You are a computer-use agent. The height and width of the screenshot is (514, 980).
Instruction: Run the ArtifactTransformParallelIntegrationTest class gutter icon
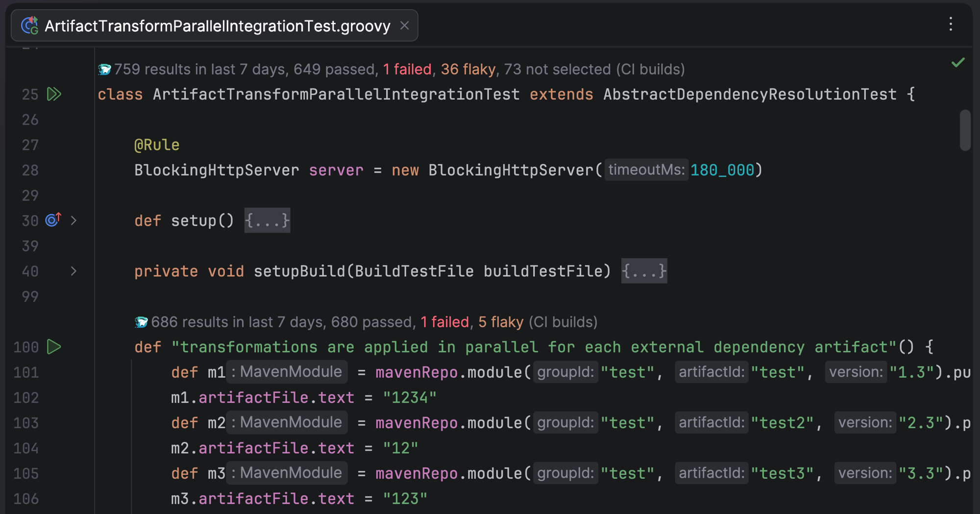click(x=54, y=94)
